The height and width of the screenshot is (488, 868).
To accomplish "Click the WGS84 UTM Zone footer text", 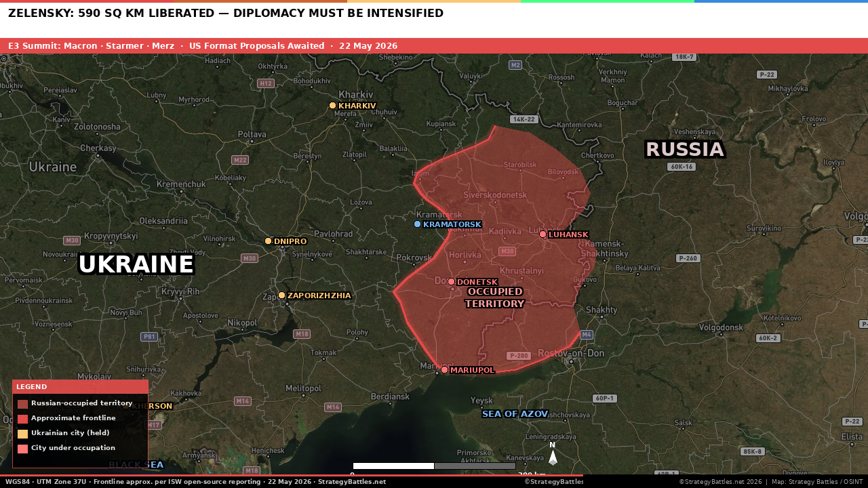I will 196,482.
